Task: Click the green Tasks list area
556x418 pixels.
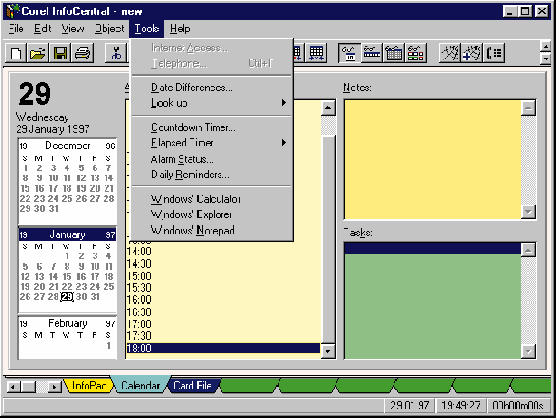Action: coord(433,306)
